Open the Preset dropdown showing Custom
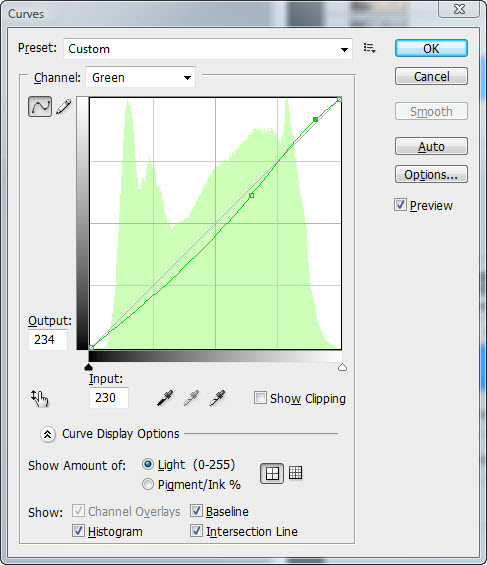 [x=208, y=49]
